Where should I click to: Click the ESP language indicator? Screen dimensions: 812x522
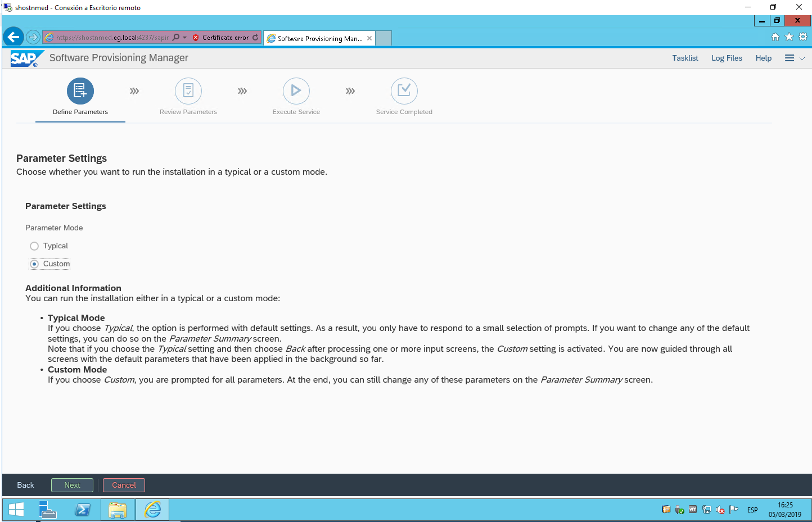click(x=752, y=510)
